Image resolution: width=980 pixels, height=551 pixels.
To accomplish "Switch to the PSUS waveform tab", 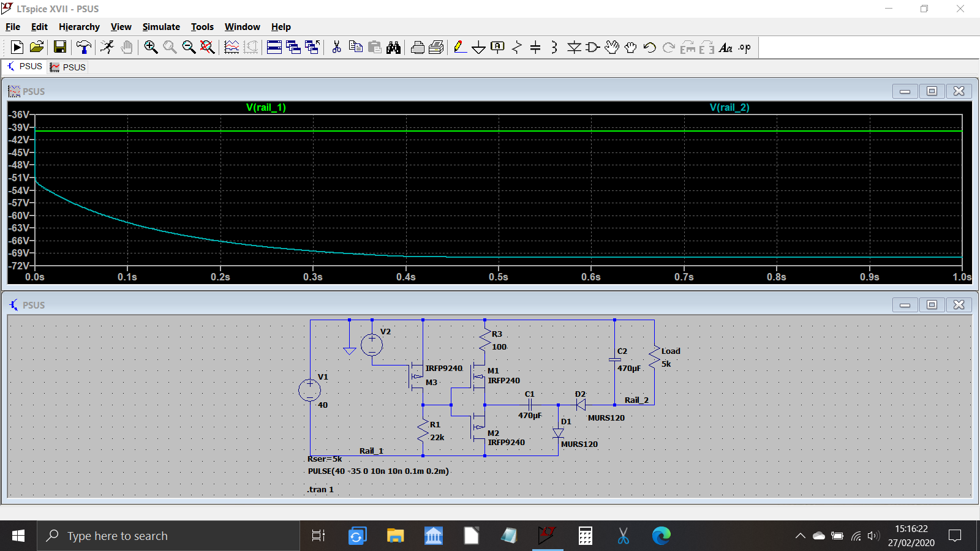I will pyautogui.click(x=68, y=67).
